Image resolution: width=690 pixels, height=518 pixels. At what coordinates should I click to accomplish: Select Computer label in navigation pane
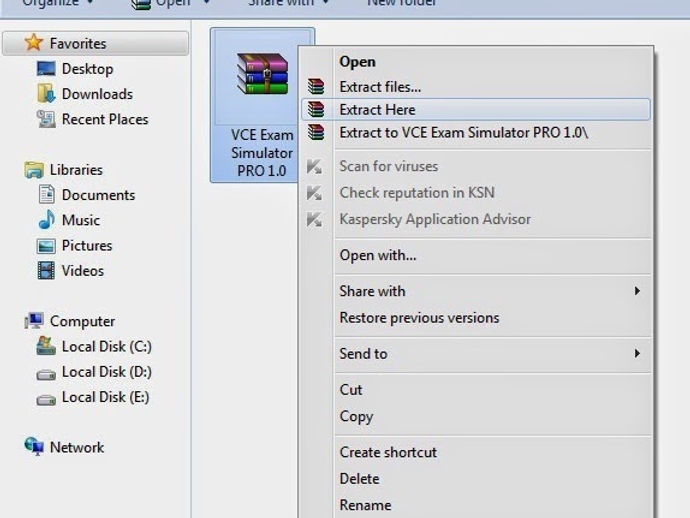[82, 321]
